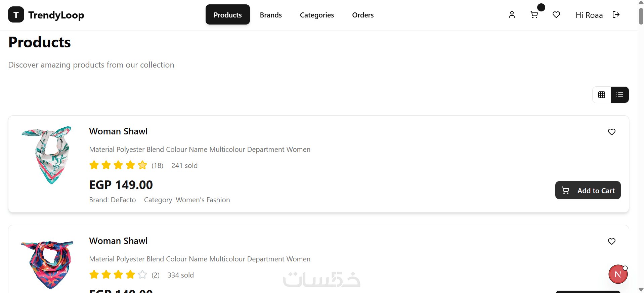Click "Discover amazing products from our collection" subtitle
Screen dimensions: 644x293
pyautogui.click(x=91, y=65)
